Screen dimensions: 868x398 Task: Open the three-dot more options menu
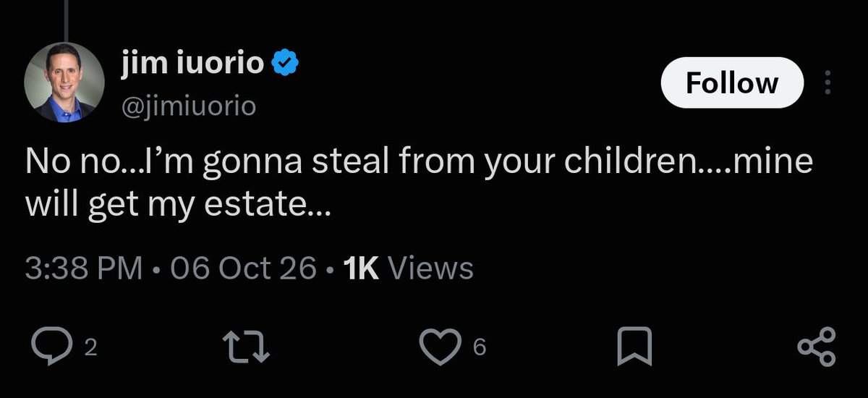tap(828, 82)
